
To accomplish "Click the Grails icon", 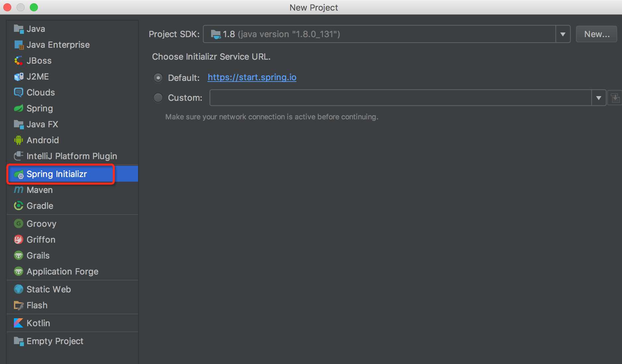I will click(x=19, y=256).
